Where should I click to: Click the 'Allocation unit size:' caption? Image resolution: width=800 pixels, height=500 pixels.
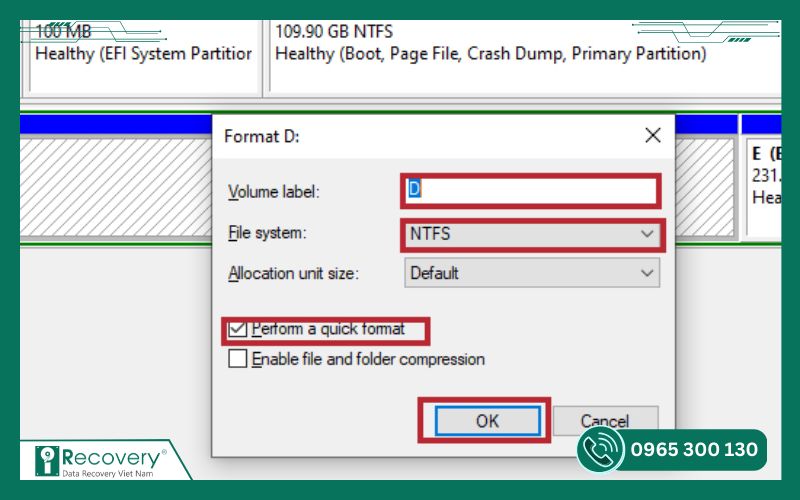click(x=293, y=273)
